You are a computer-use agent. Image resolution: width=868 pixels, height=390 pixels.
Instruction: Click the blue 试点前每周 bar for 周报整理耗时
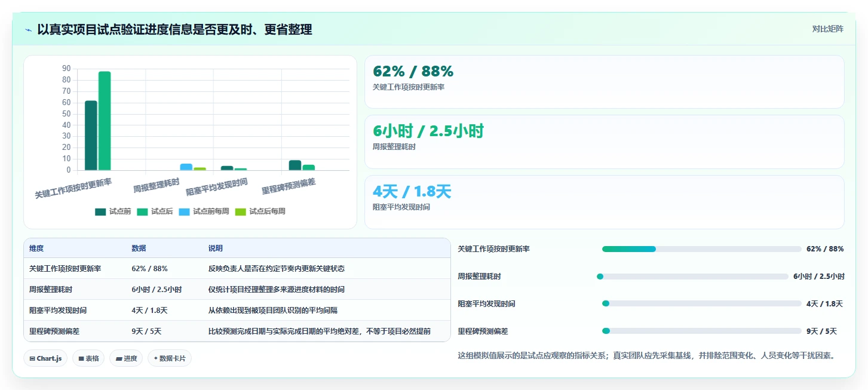[x=186, y=167]
